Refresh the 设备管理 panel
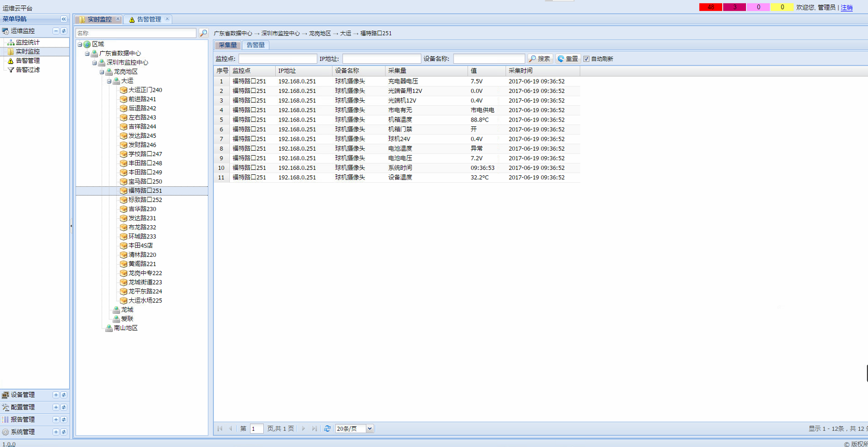Screen dimensions: 868x447 point(64,395)
